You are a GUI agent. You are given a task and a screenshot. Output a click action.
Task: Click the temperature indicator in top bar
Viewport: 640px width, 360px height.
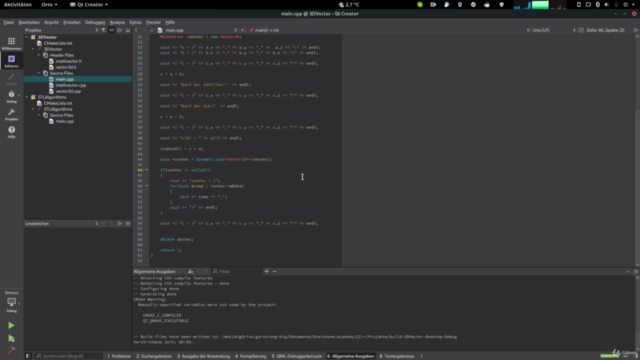[x=349, y=4]
